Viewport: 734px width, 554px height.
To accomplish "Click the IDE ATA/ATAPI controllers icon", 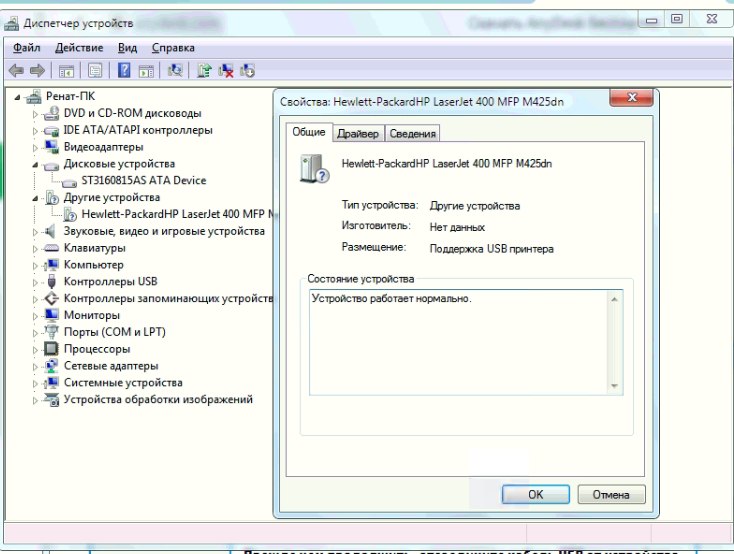I will point(51,131).
